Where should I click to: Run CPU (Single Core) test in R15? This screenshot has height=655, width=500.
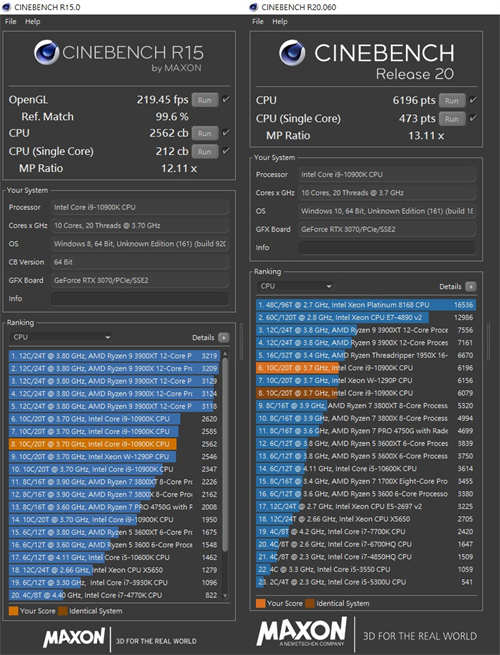click(205, 151)
